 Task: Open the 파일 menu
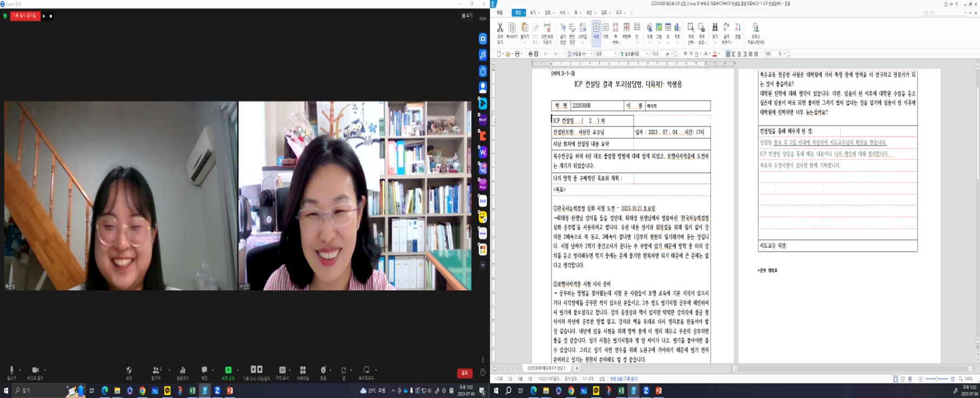click(500, 12)
